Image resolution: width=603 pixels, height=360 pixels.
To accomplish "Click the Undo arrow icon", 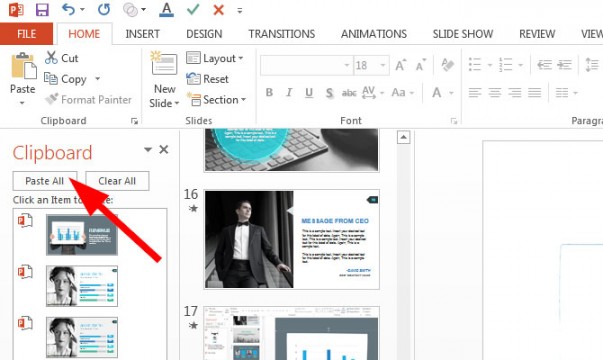I will click(68, 10).
